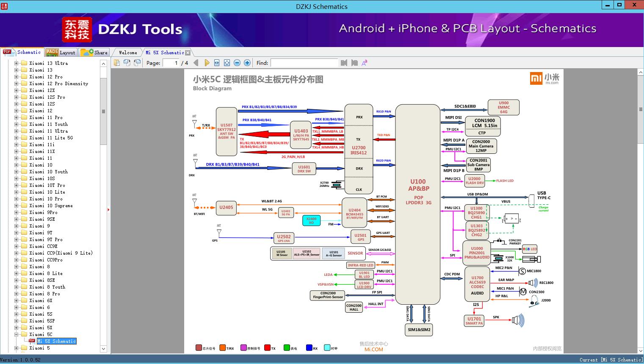Click the tree panel scroll down arrow
Image resolution: width=644 pixels, height=364 pixels.
pyautogui.click(x=103, y=349)
